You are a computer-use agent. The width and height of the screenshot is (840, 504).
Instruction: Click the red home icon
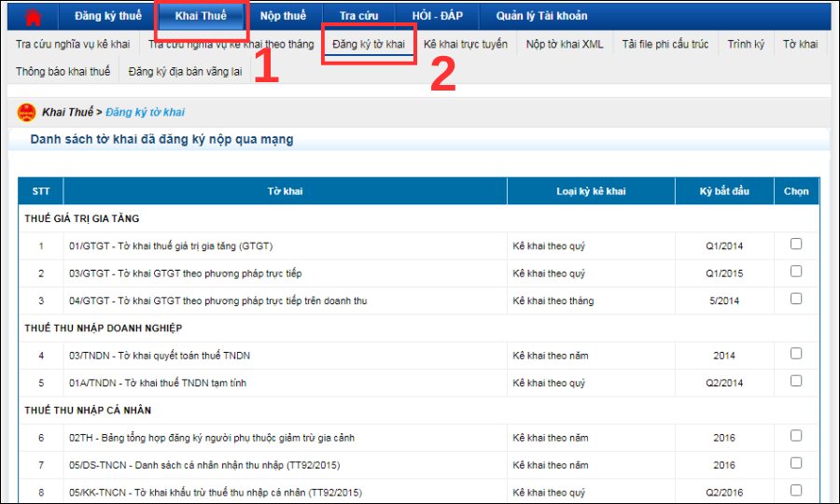(x=33, y=16)
